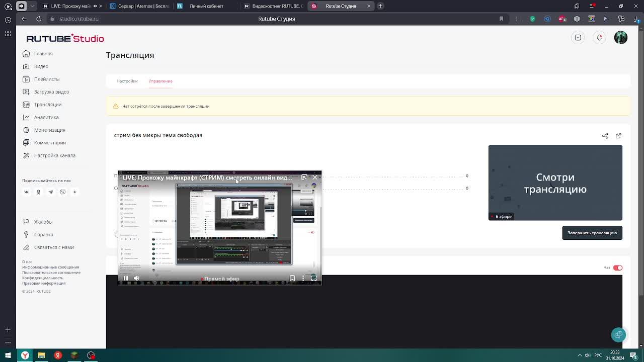Open Информационные сообщения link
Screen dimensions: 644x362
click(50, 267)
